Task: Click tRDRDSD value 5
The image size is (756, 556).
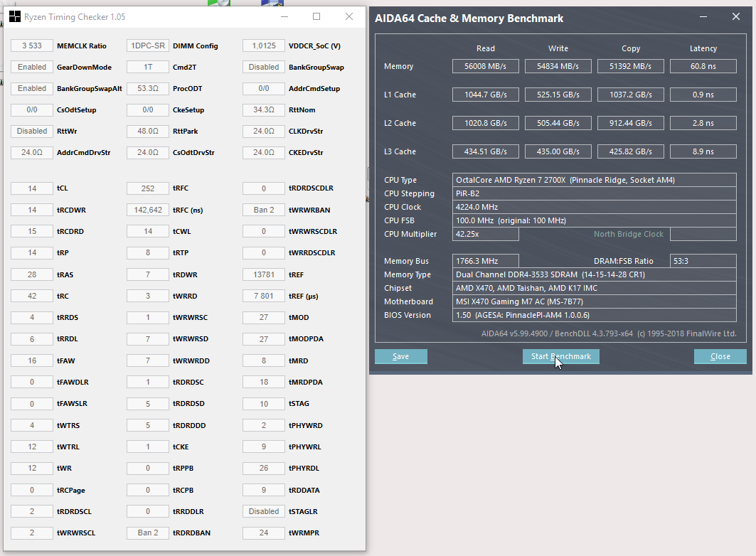Action: point(148,404)
